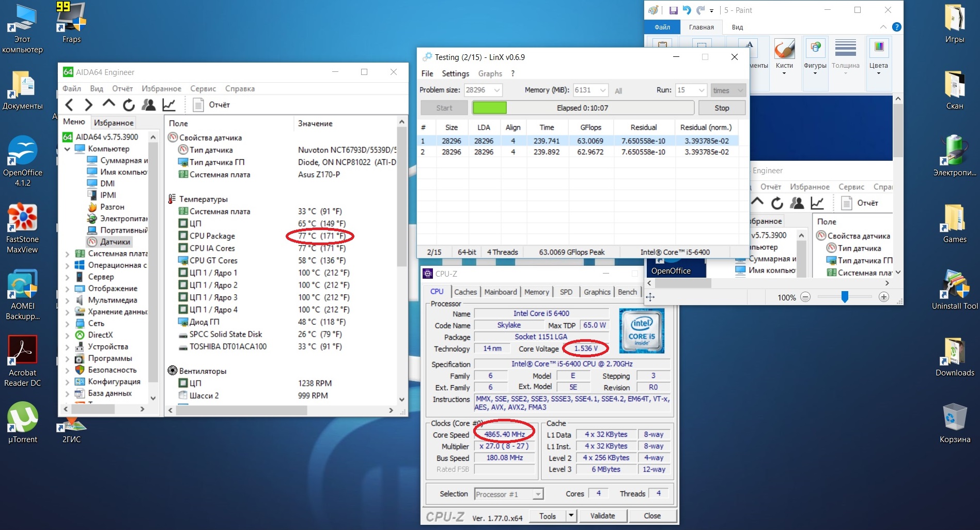The height and width of the screenshot is (530, 980).
Task: Click the AIDA64 refresh icon
Action: 129,105
